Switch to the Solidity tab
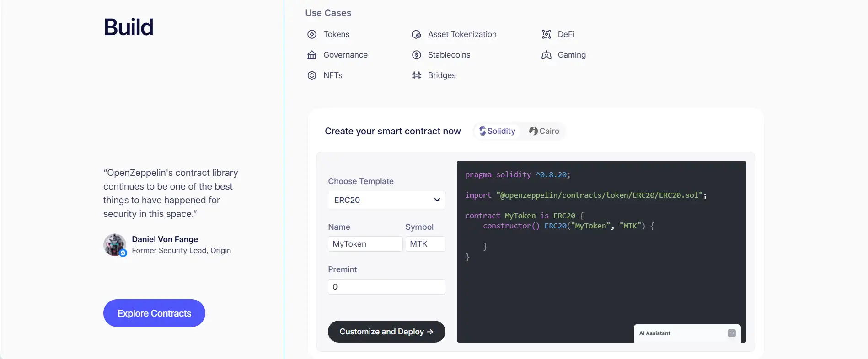Screen dimensions: 868x359 click(x=497, y=131)
